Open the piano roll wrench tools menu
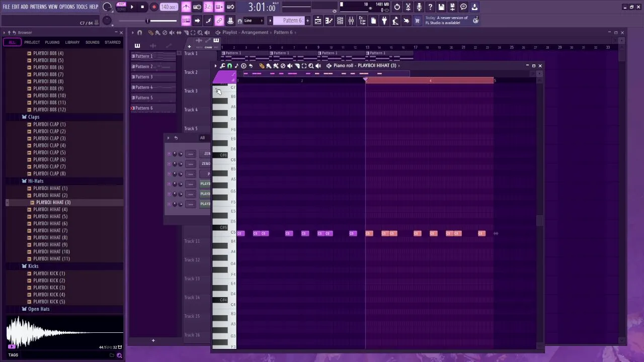Viewport: 644px width, 362px height. coord(222,66)
